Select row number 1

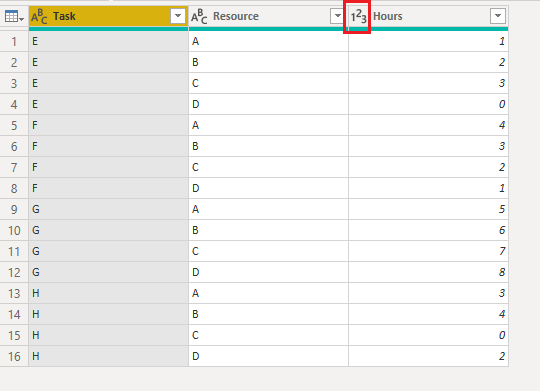[14, 41]
